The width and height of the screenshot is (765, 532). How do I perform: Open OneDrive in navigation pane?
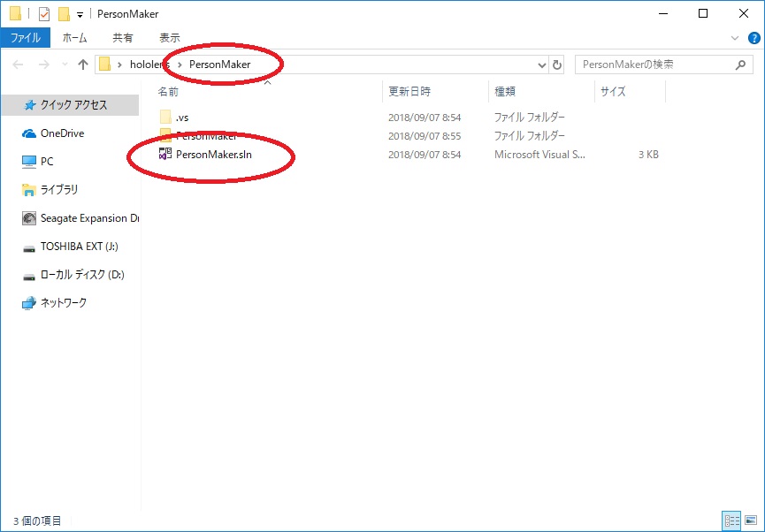[62, 133]
